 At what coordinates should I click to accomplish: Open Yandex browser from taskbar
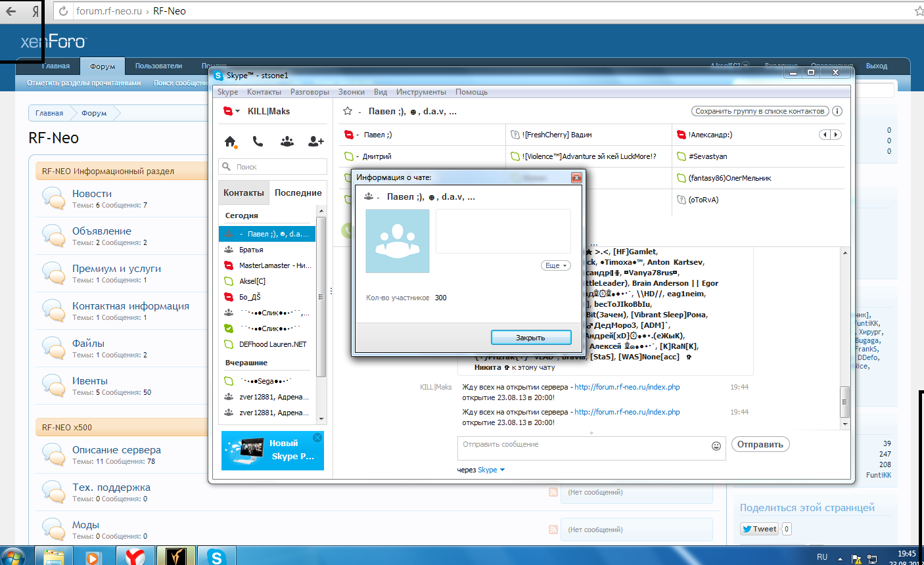[135, 556]
